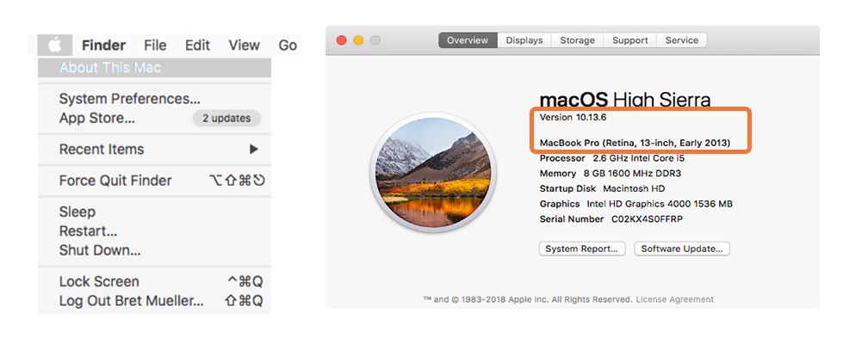
Task: Open the File menu
Action: click(155, 46)
